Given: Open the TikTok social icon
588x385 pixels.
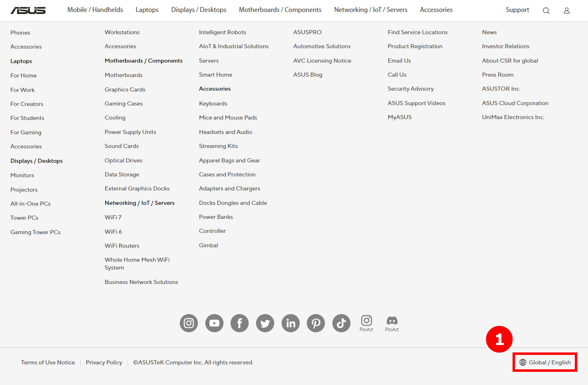Looking at the screenshot, I should point(341,323).
